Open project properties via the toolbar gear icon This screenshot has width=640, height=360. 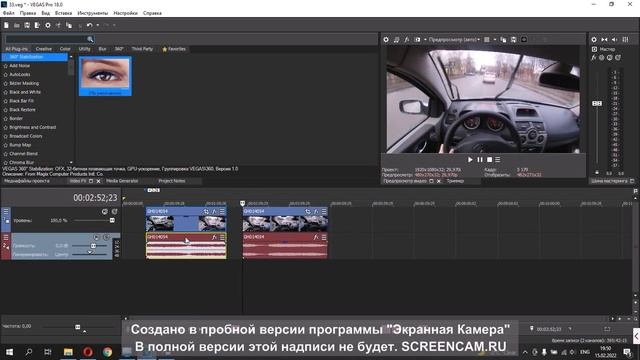pyautogui.click(x=48, y=25)
